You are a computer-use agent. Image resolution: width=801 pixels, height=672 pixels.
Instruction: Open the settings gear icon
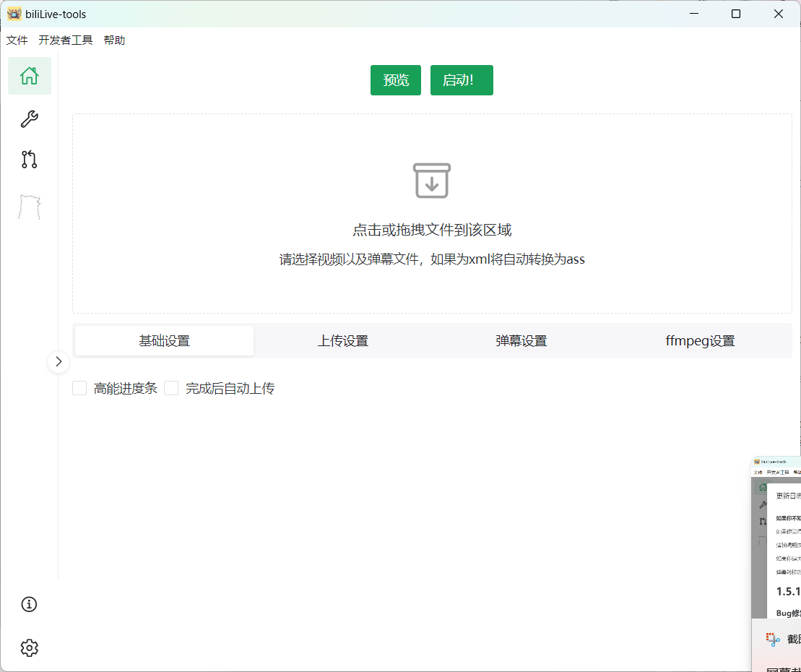click(x=29, y=648)
